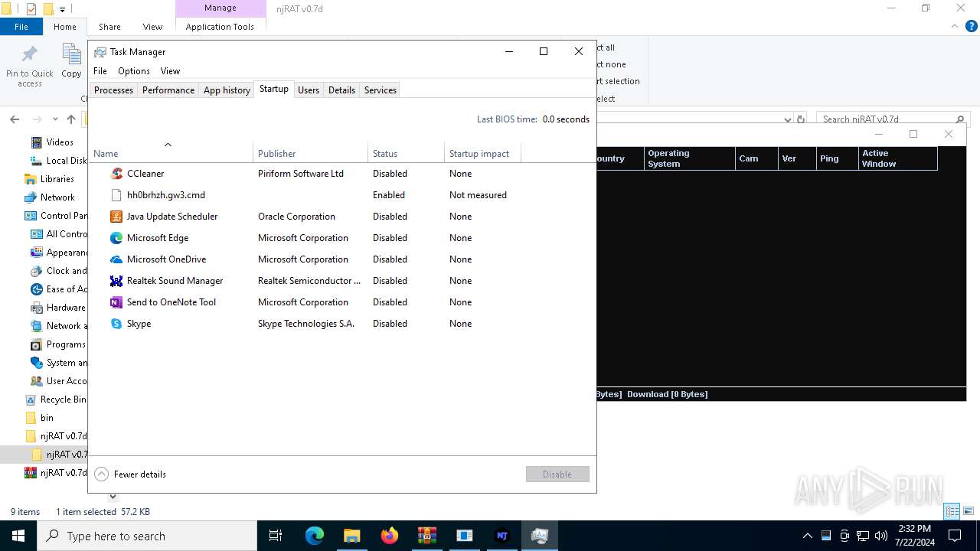Sort startup list by Name column
The image size is (980, 551).
point(171,153)
